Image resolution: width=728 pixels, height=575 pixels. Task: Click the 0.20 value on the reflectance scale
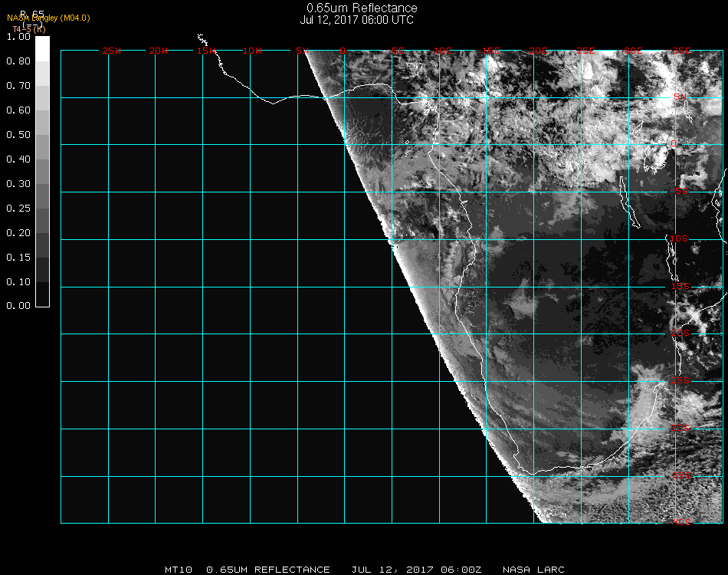point(18,233)
